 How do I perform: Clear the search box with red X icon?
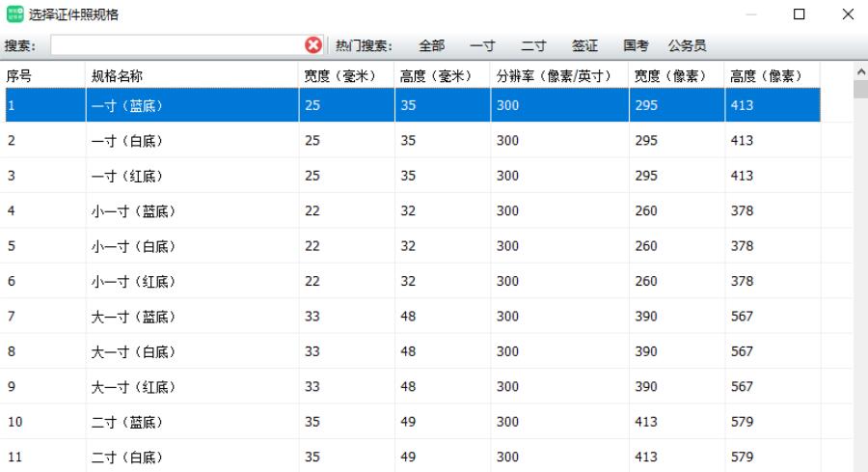(313, 44)
